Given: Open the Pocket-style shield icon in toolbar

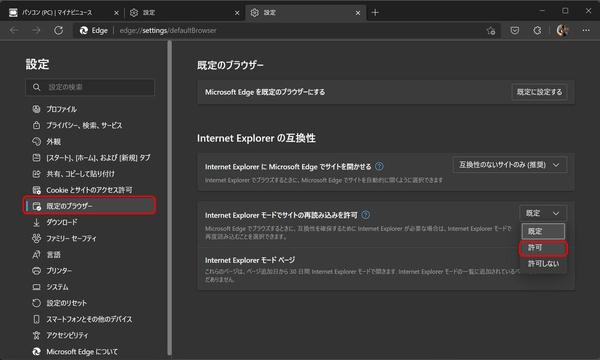Looking at the screenshot, I should click(x=515, y=30).
